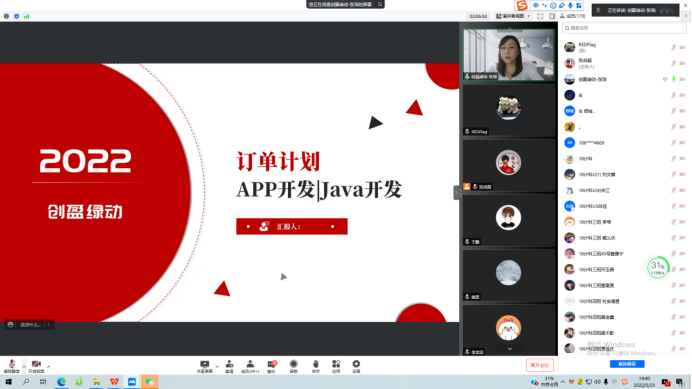692x389 pixels.
Task: Open Task View from the taskbar
Action: coord(43,382)
